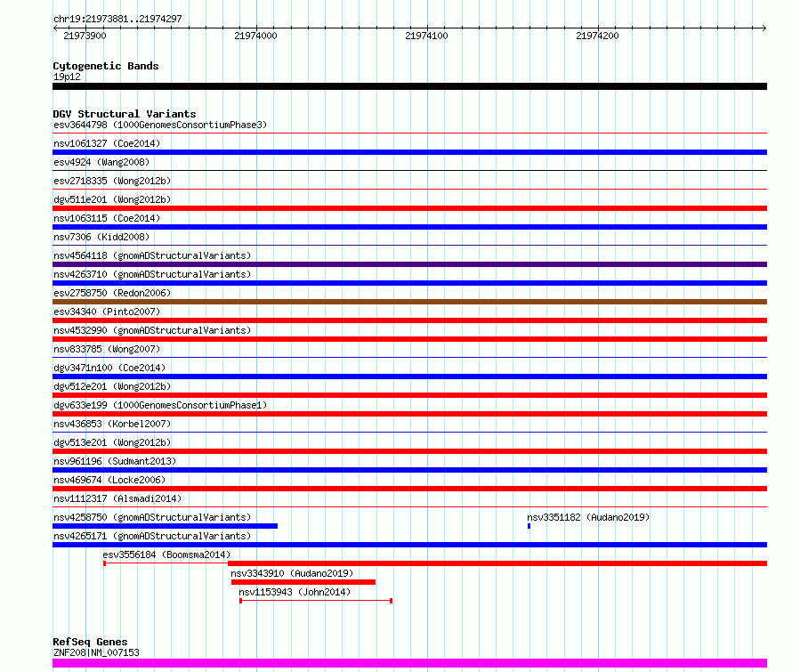Open variant nsv4265171 (gnomADStructuralVariants)
Image resolution: width=792 pixels, height=672 pixels.
(152, 536)
